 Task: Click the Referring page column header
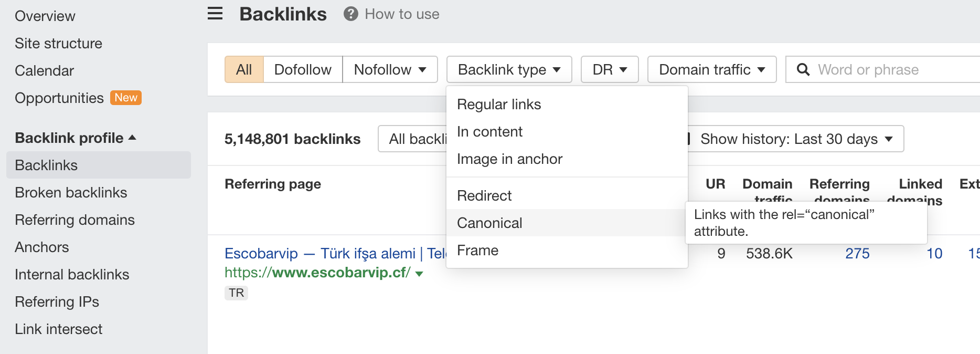tap(273, 184)
